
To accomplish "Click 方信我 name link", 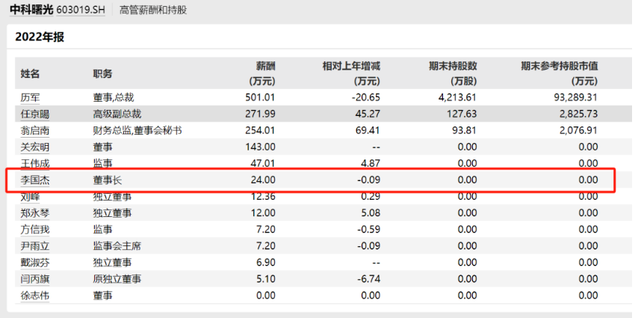I will coord(35,230).
